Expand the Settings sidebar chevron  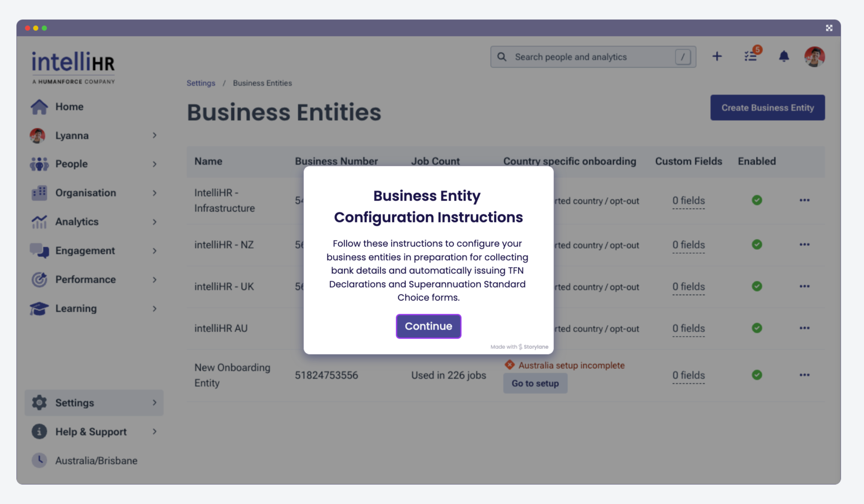(x=154, y=403)
